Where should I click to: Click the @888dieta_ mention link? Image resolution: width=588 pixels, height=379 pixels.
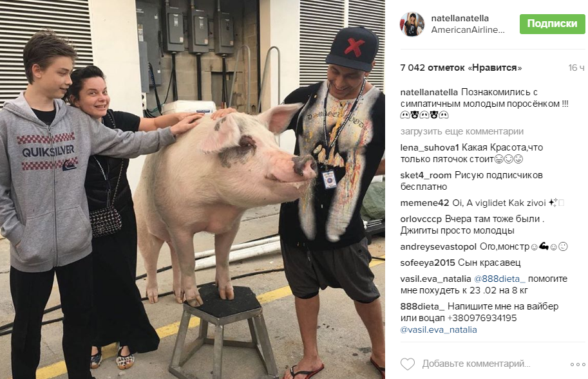click(500, 279)
